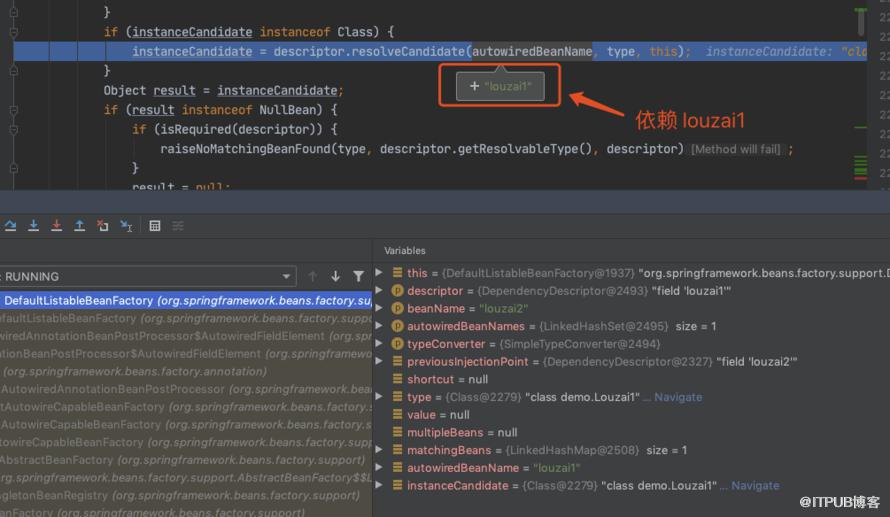Click the Step Into icon
The width and height of the screenshot is (890, 517).
(33, 226)
